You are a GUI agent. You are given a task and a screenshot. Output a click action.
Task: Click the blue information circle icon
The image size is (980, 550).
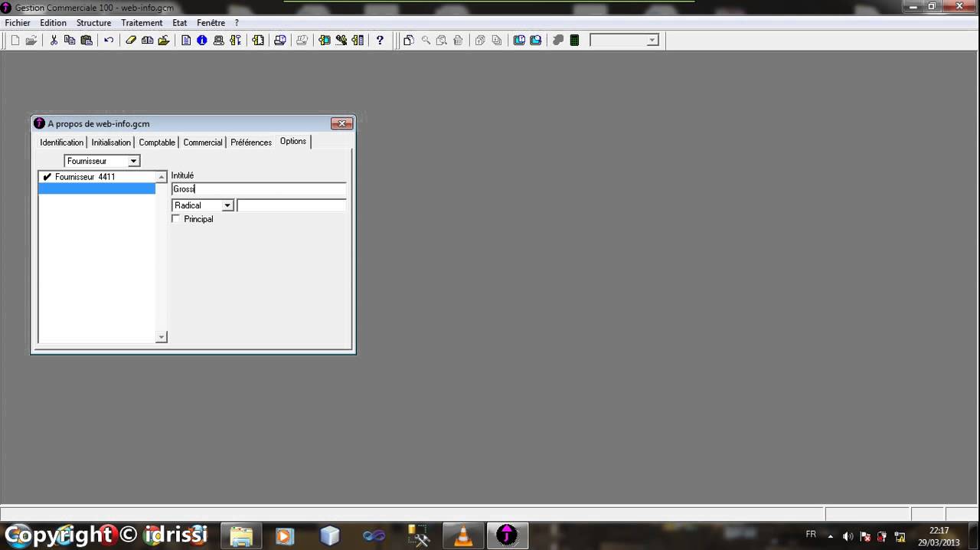202,41
